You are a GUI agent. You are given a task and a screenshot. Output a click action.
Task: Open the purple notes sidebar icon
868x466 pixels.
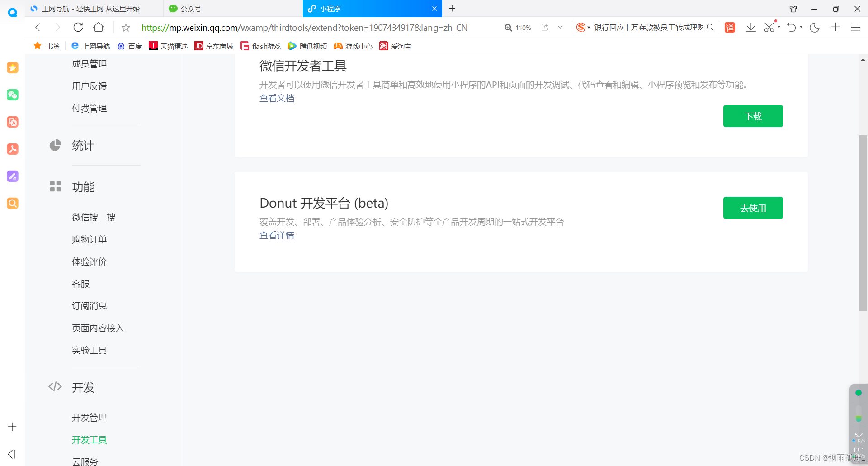click(x=13, y=176)
